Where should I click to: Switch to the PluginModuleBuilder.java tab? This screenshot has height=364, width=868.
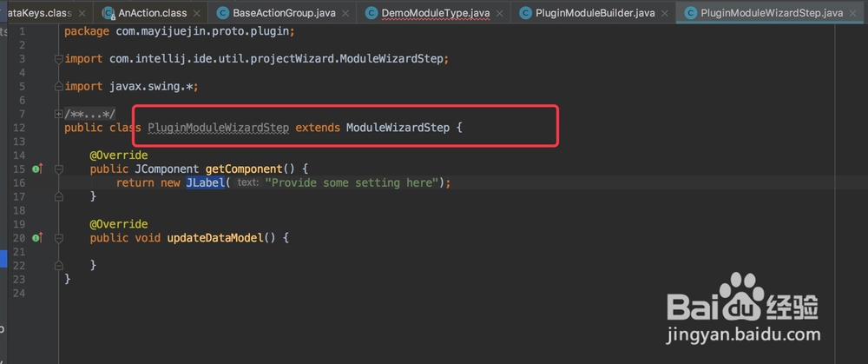click(x=595, y=13)
